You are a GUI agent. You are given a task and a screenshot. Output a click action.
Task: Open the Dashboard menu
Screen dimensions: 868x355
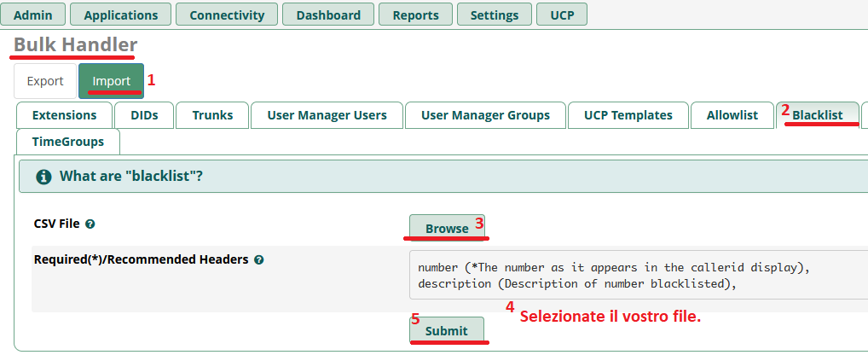[328, 15]
